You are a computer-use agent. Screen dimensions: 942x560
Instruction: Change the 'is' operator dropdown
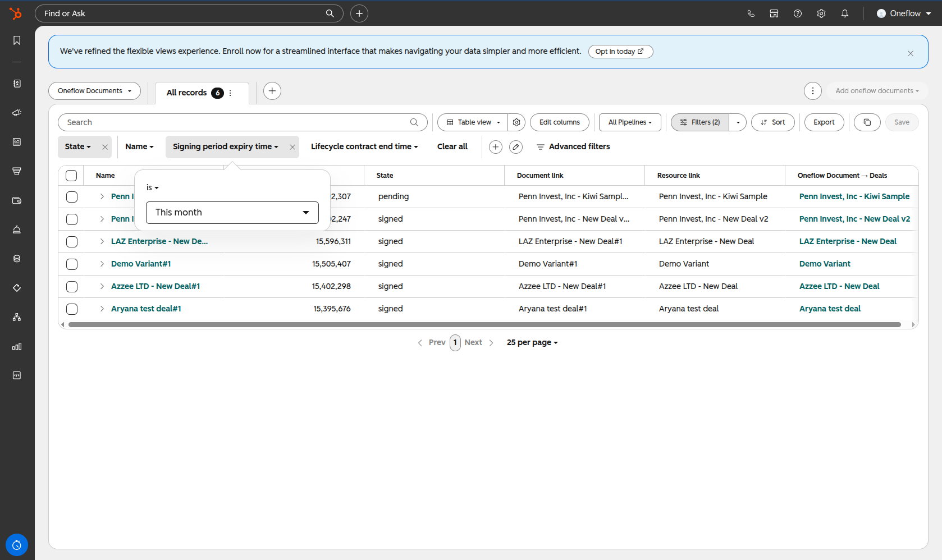click(152, 187)
